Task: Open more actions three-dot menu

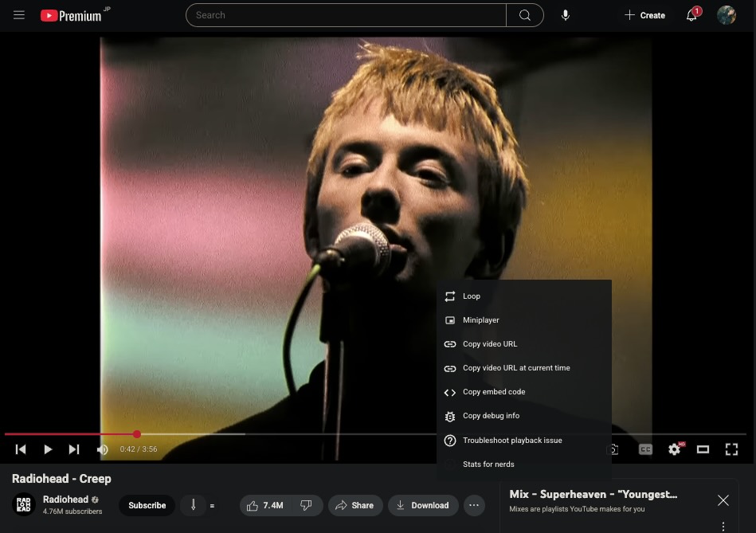Action: pyautogui.click(x=474, y=505)
